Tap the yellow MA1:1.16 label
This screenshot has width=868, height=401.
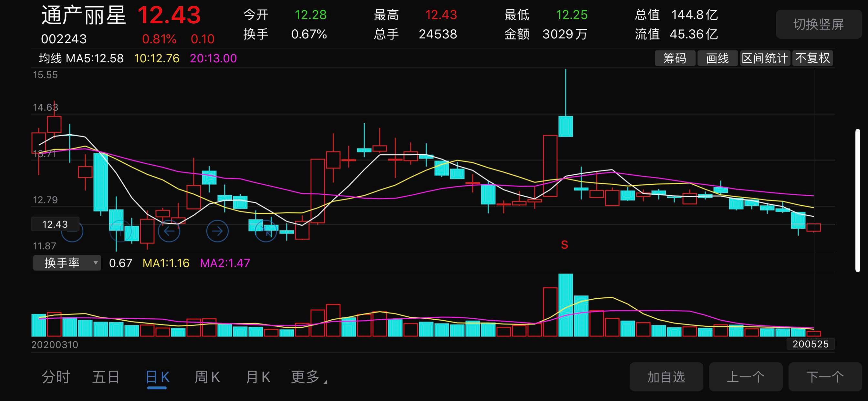pyautogui.click(x=166, y=263)
